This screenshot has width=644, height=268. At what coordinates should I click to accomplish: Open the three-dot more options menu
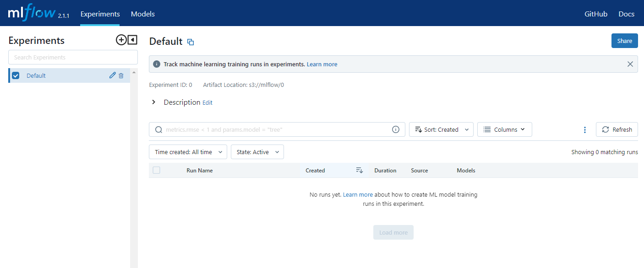pos(585,130)
